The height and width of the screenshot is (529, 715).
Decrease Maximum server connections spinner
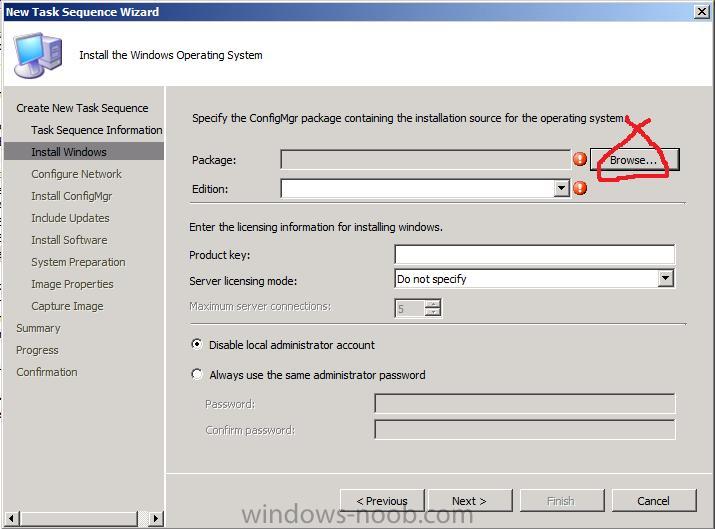[x=432, y=312]
